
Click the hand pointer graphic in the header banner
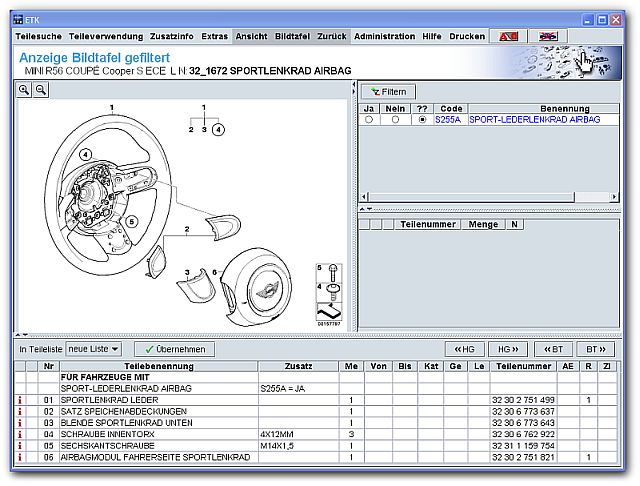coord(585,62)
